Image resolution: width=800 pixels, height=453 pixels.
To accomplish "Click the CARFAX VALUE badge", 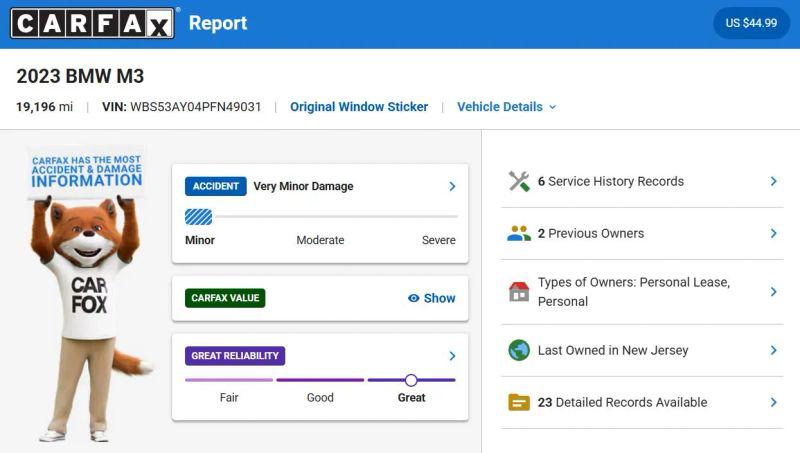I will point(225,298).
